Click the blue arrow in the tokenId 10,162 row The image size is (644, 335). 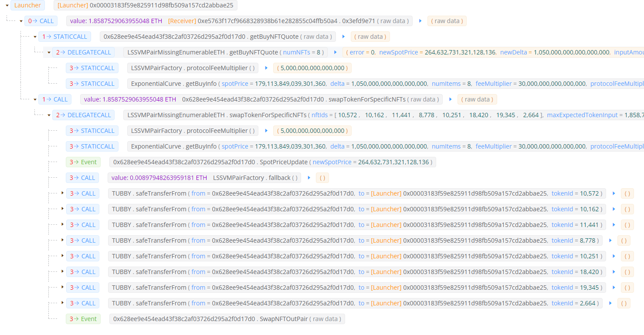pyautogui.click(x=613, y=209)
